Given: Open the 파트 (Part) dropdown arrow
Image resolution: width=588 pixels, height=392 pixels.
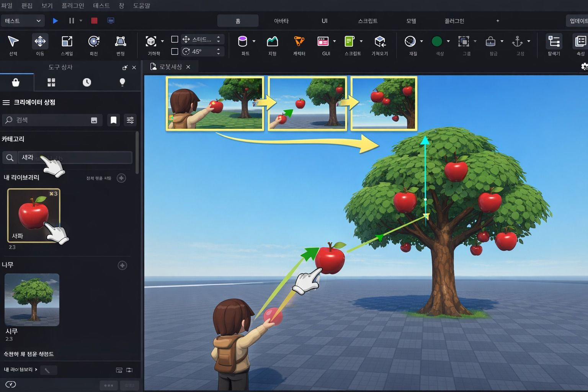Looking at the screenshot, I should (x=254, y=41).
